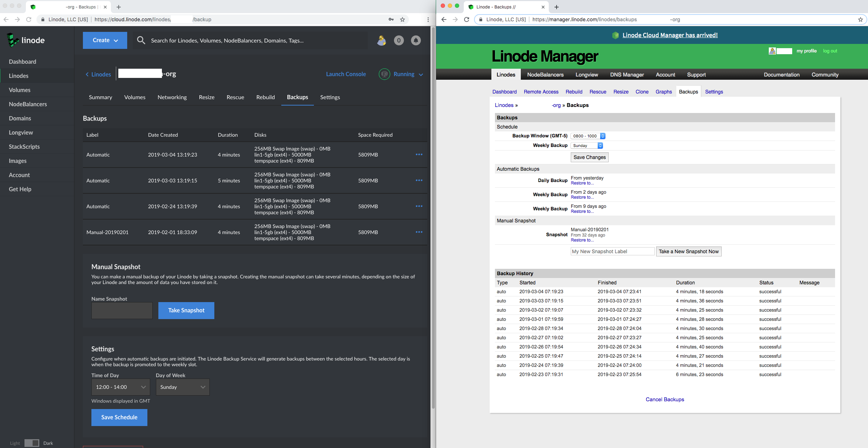Click the log out link

(x=830, y=51)
